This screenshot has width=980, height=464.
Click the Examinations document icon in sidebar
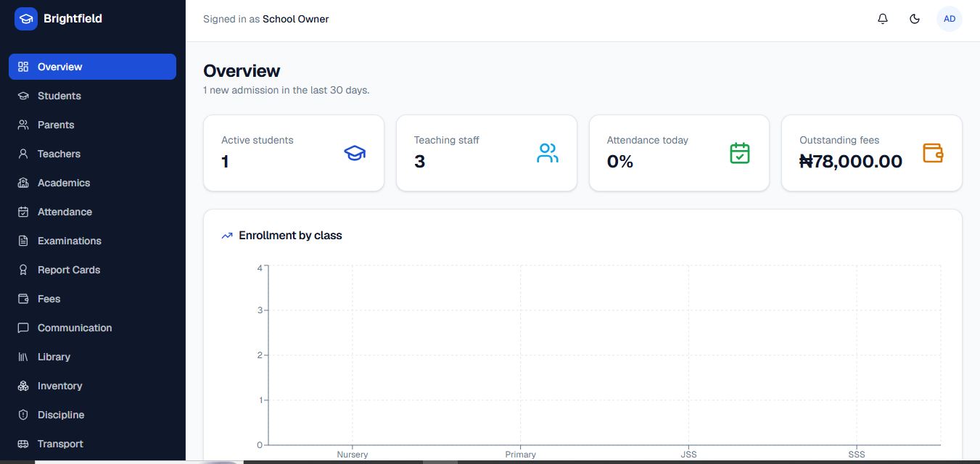coord(23,241)
